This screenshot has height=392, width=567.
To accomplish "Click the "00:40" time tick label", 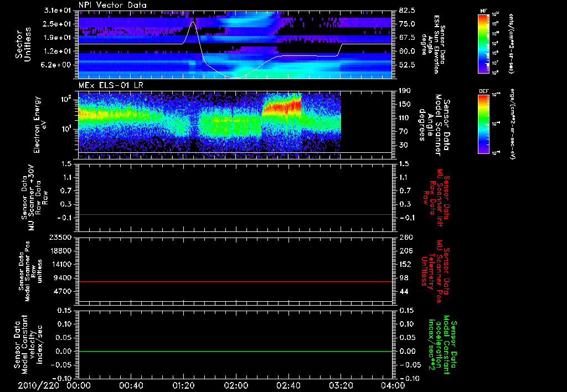I will pyautogui.click(x=131, y=385).
